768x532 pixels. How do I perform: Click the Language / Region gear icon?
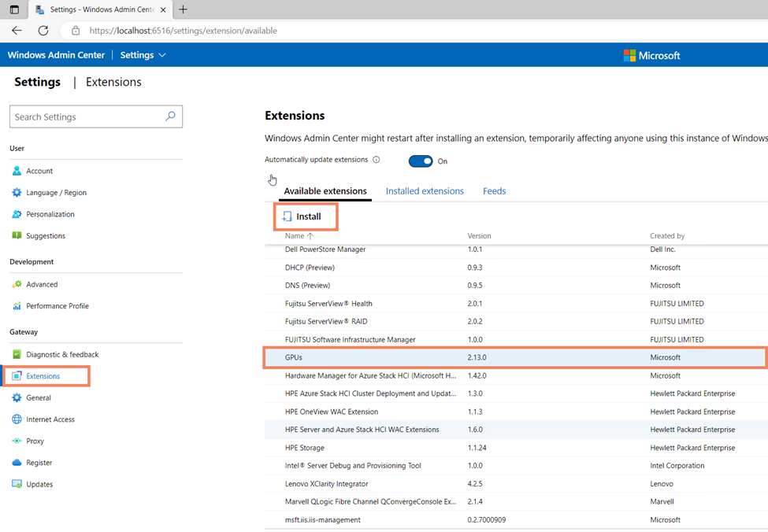[17, 192]
